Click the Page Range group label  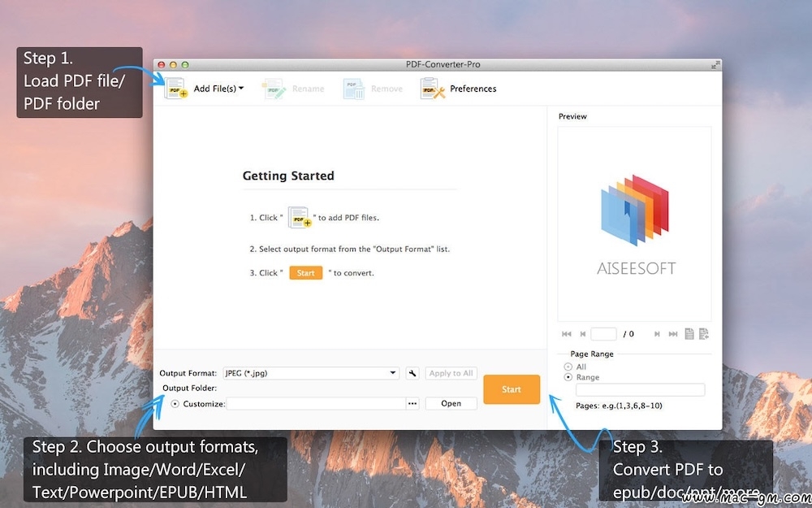[x=592, y=354]
